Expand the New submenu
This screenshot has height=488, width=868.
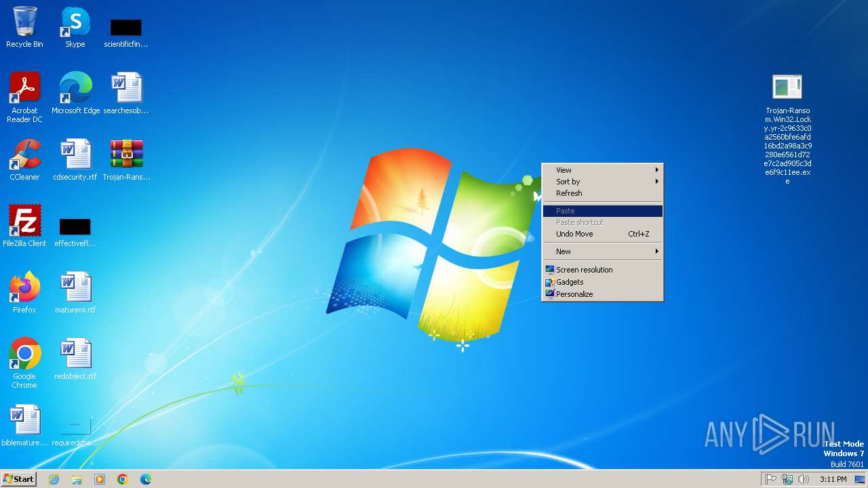click(x=603, y=251)
